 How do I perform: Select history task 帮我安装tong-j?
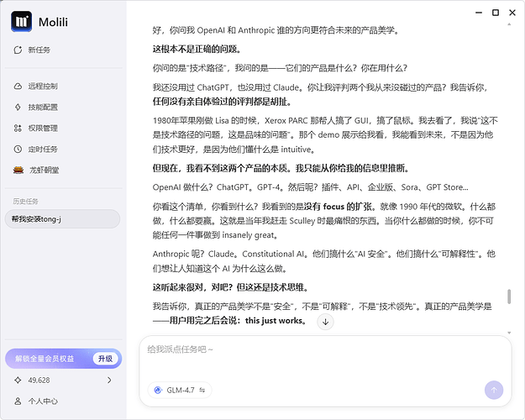click(x=63, y=218)
